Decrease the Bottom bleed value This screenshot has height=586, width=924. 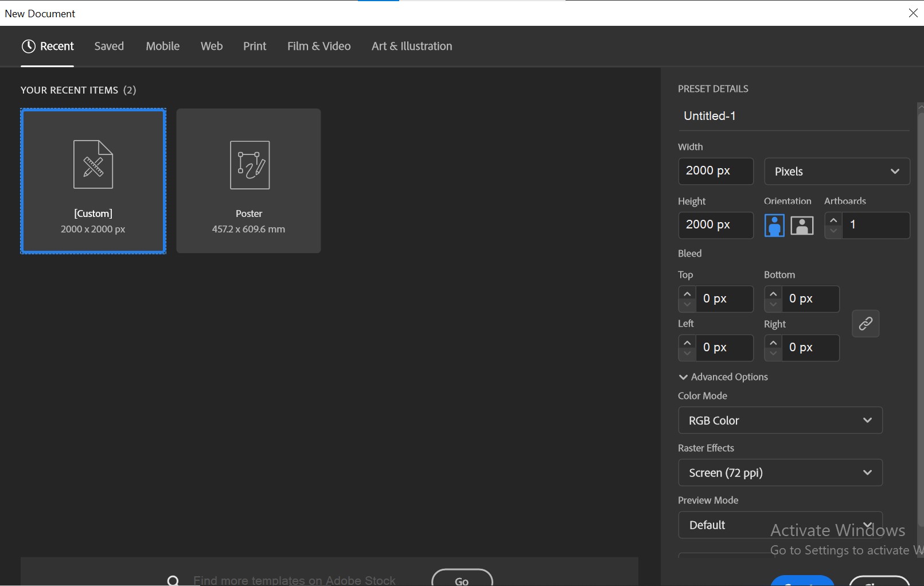tap(773, 305)
